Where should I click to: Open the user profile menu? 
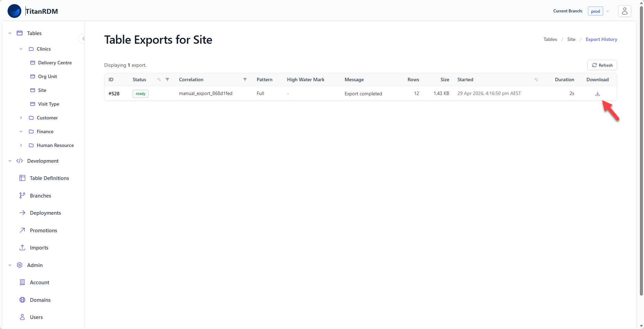click(x=624, y=11)
